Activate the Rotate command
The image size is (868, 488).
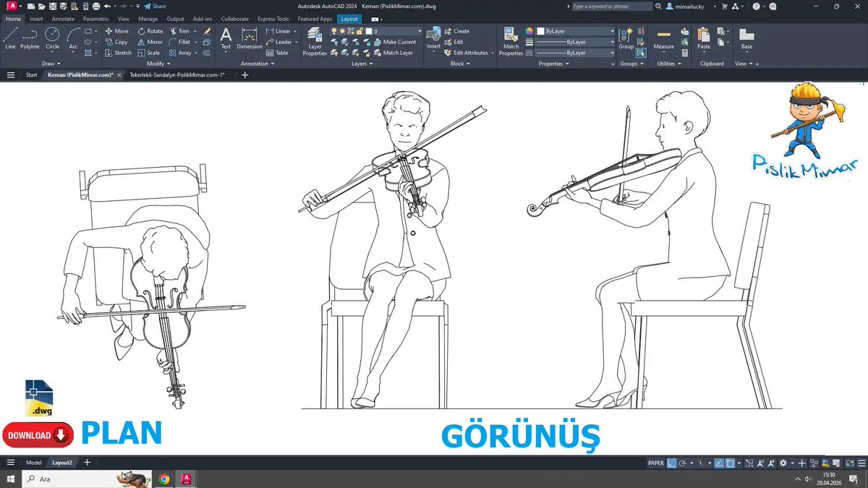152,31
